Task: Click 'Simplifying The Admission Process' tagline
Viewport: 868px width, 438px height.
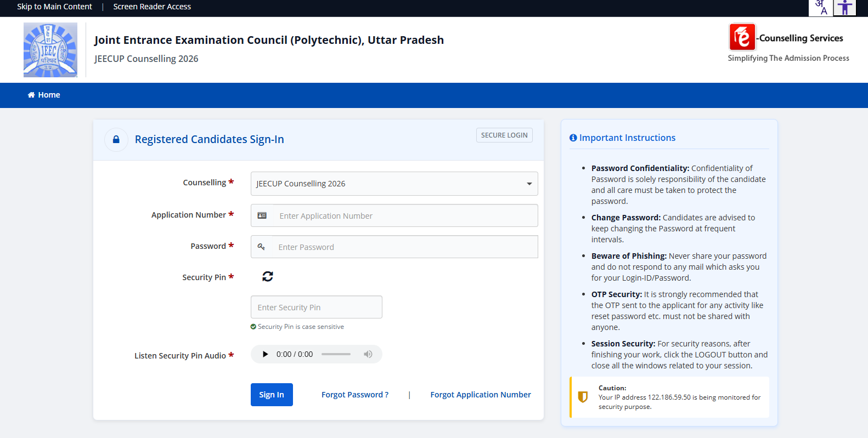Action: pyautogui.click(x=788, y=58)
